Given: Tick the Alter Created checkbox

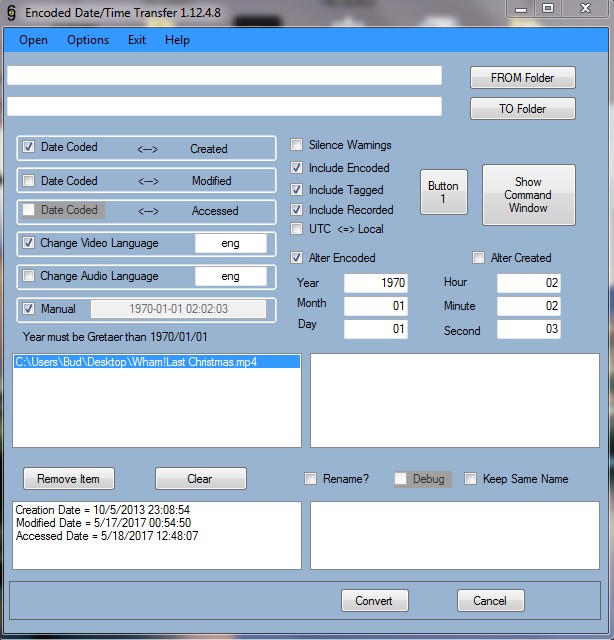Looking at the screenshot, I should coord(479,258).
